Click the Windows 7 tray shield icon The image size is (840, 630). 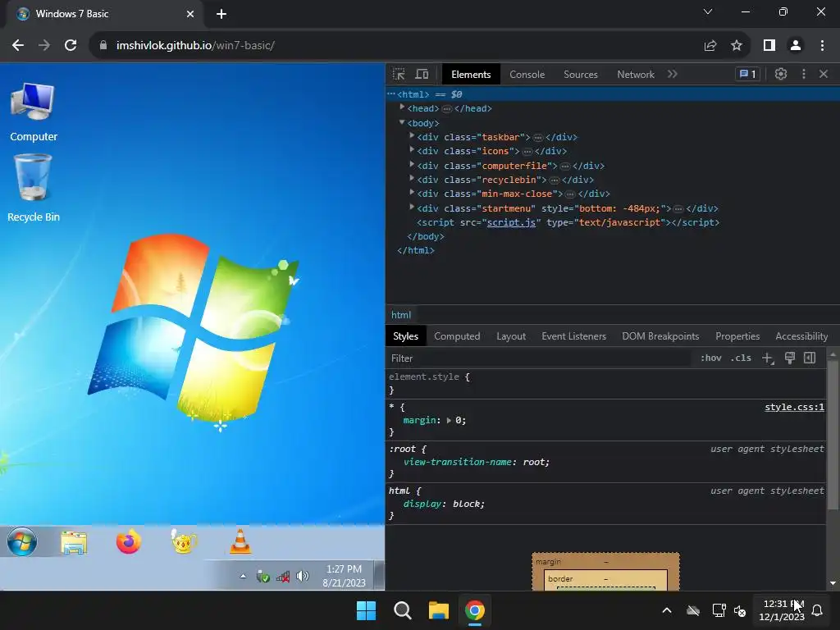click(262, 577)
